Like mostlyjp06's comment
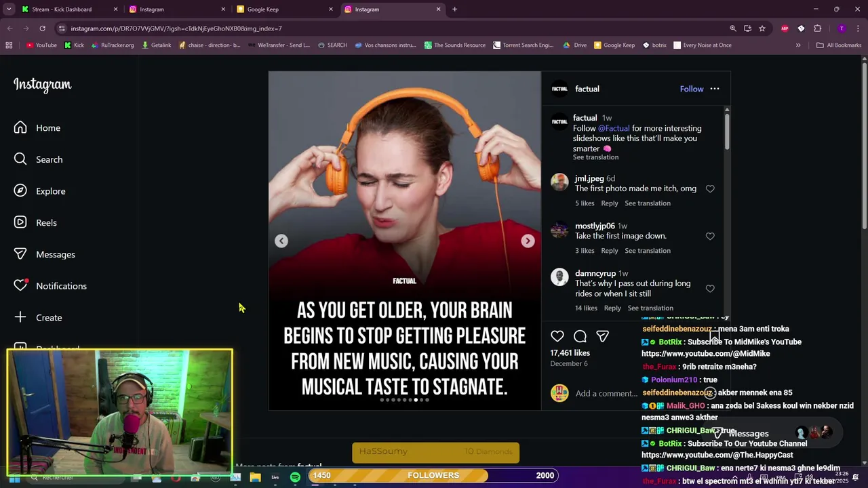The image size is (868, 488). pos(710,236)
